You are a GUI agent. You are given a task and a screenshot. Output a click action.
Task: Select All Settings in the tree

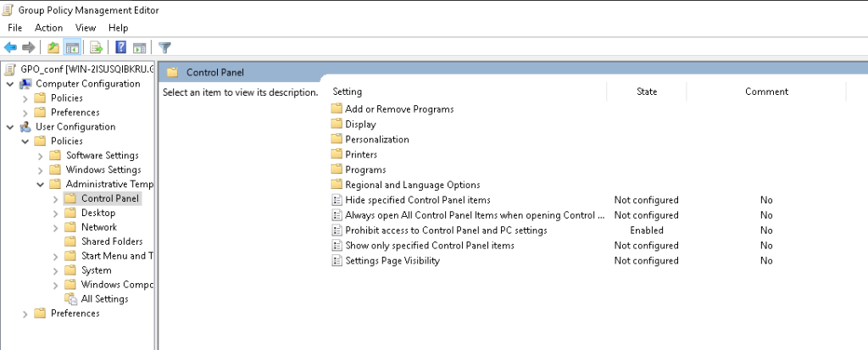[104, 299]
